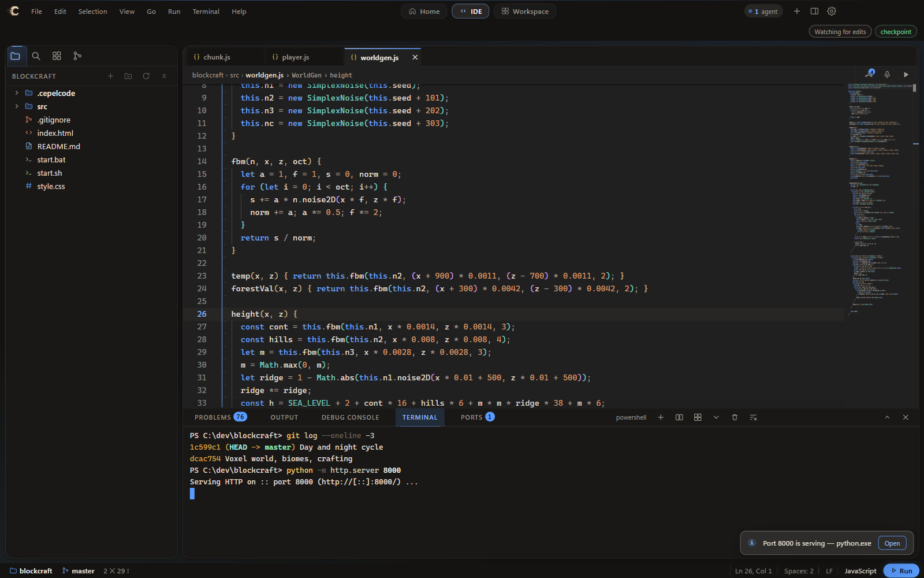Switch git branch master in status bar
This screenshot has height=578, width=924.
78,571
